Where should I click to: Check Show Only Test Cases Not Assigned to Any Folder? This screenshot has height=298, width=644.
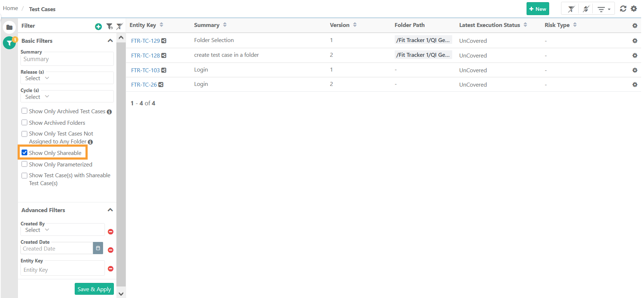pyautogui.click(x=24, y=134)
